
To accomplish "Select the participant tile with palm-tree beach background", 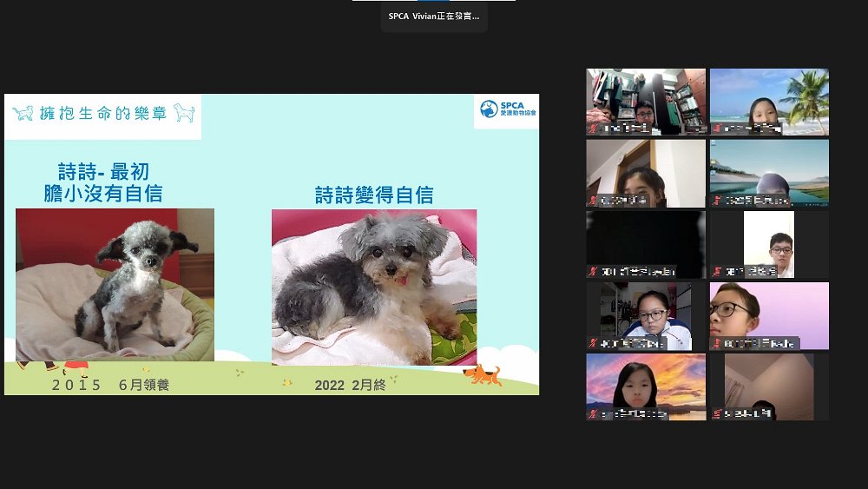I will (769, 100).
